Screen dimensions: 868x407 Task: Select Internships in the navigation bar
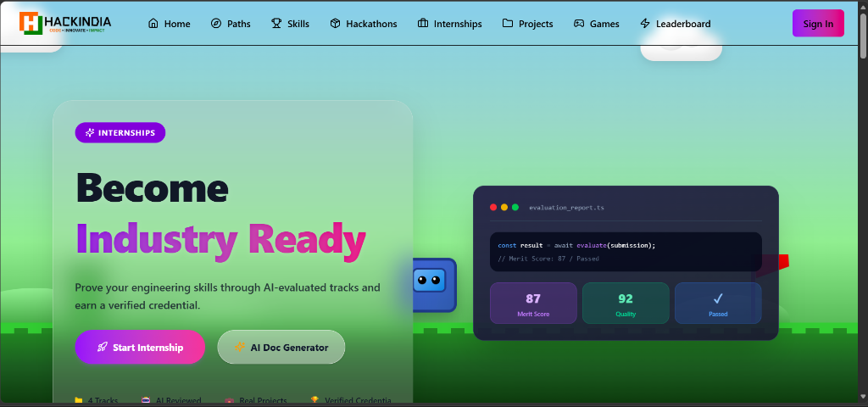pos(449,24)
